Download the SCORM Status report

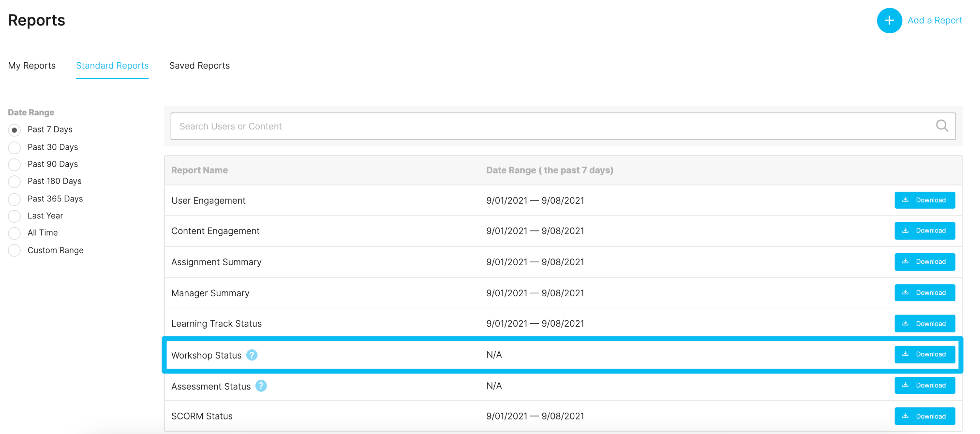[x=925, y=416]
